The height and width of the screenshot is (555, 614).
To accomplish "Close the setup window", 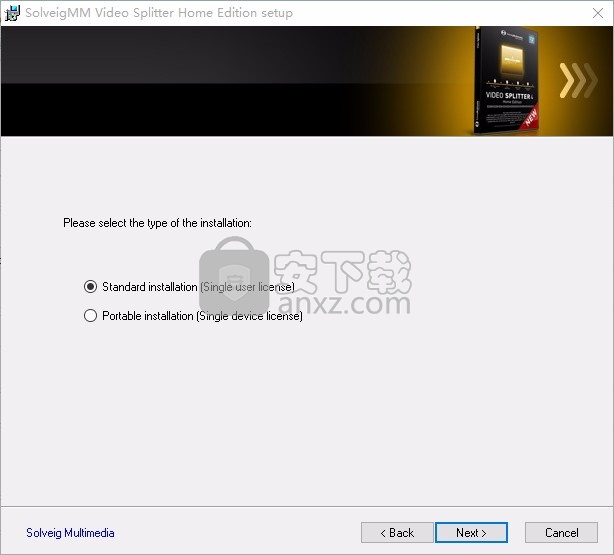I will [598, 13].
